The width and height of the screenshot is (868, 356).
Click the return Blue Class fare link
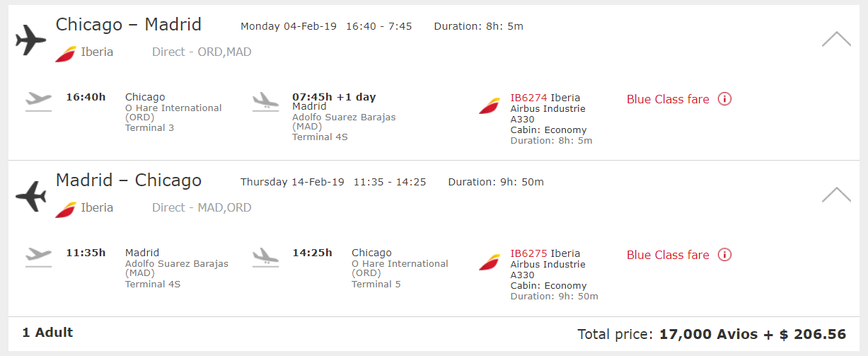coord(668,255)
